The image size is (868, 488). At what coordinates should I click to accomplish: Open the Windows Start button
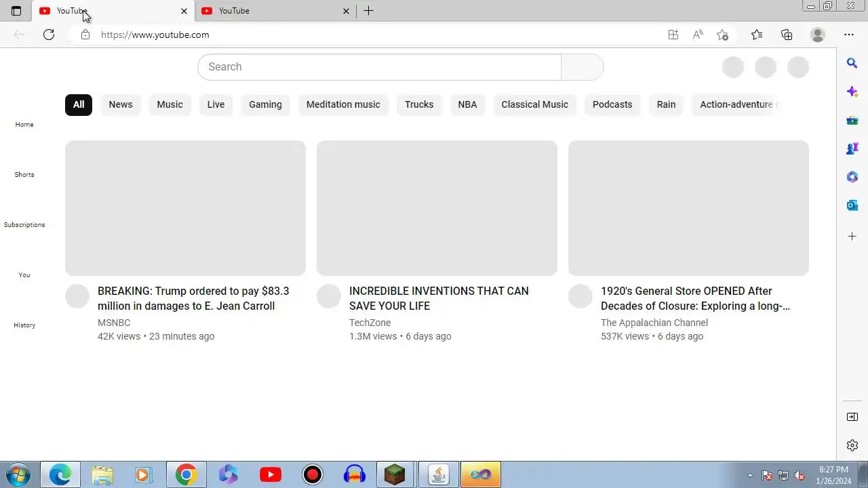18,474
